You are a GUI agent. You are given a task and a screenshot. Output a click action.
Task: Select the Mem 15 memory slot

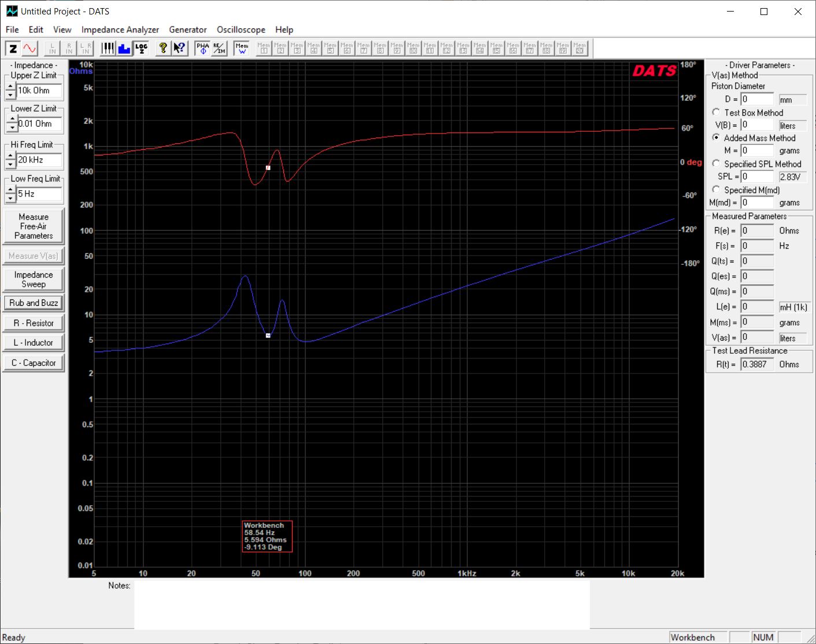(497, 49)
